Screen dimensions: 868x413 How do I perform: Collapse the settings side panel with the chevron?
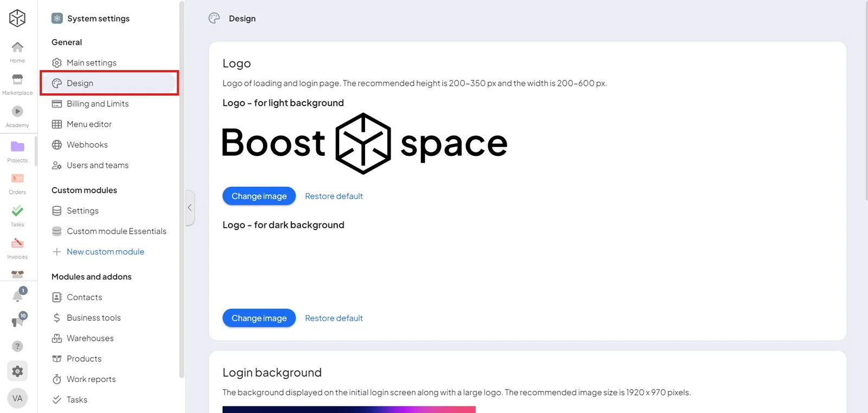click(190, 207)
